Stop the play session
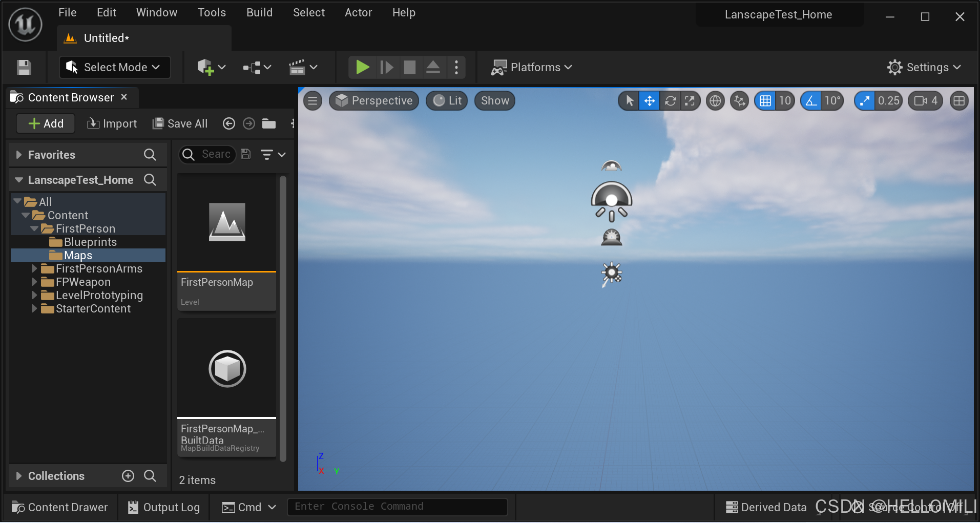980x523 pixels. tap(410, 67)
